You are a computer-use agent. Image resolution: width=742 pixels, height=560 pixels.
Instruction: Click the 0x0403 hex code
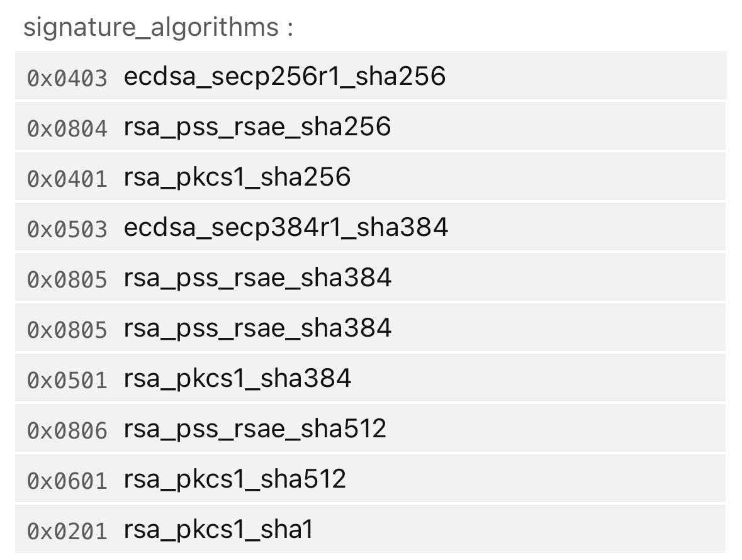coord(67,78)
